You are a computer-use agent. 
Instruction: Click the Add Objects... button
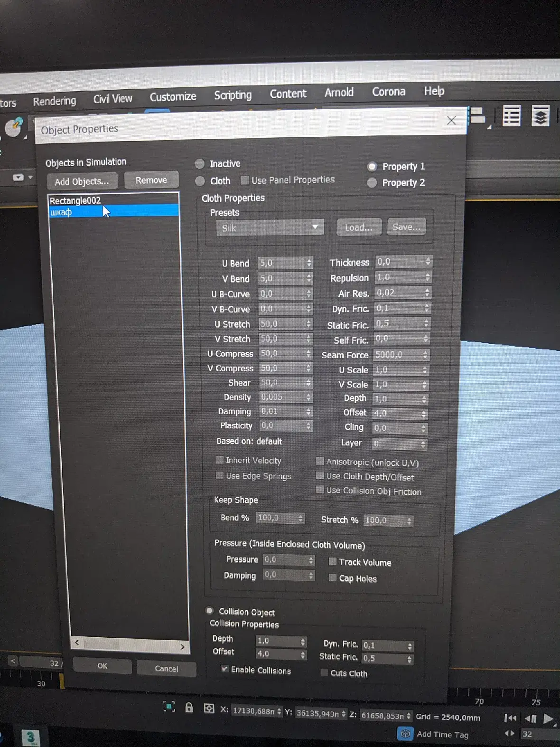[82, 181]
